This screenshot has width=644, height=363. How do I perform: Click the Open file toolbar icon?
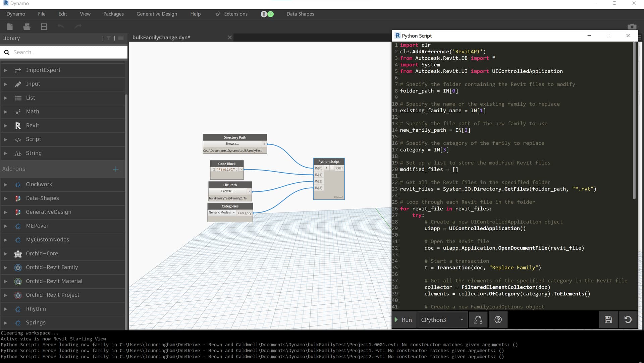[27, 27]
